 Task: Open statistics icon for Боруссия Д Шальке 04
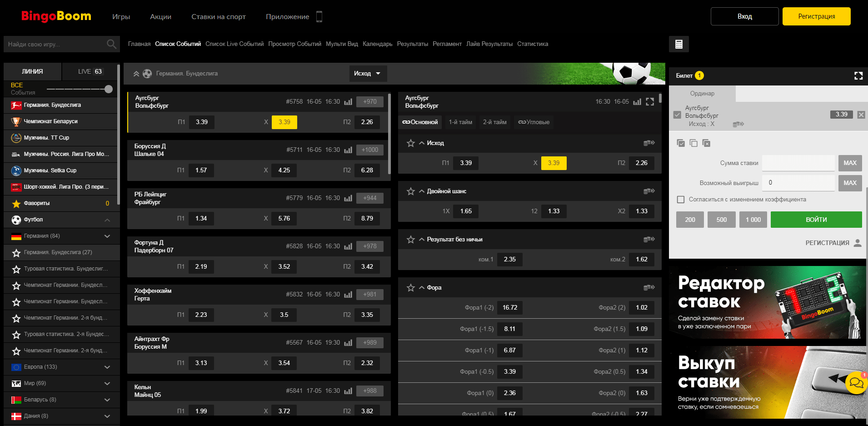click(348, 150)
